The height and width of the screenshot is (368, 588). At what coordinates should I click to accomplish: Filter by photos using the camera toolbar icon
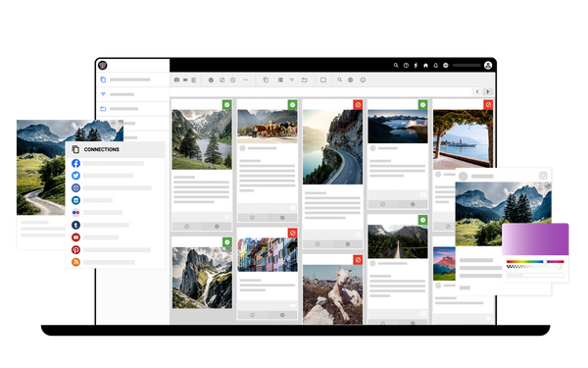pyautogui.click(x=176, y=80)
